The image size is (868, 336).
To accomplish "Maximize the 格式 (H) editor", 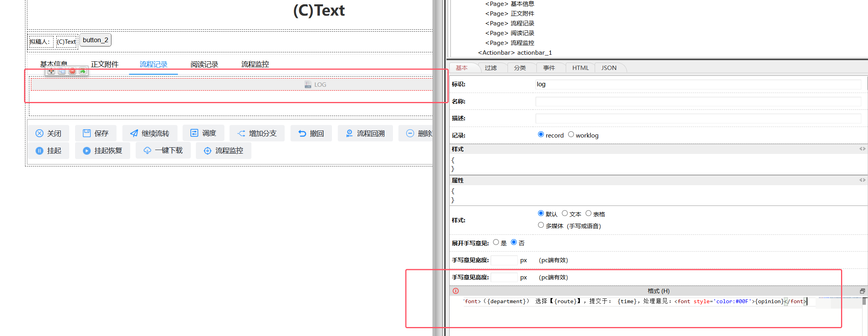I will (862, 291).
